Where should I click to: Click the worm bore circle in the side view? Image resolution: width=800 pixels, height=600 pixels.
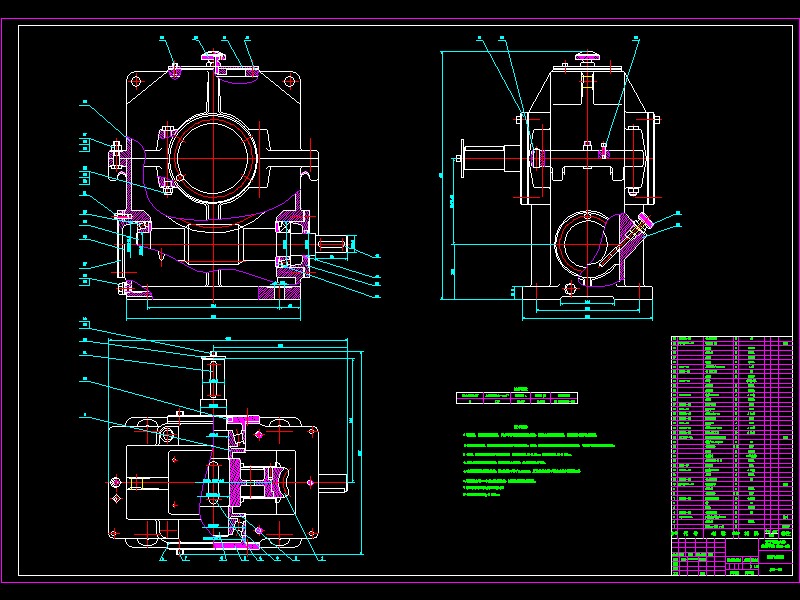tap(587, 244)
